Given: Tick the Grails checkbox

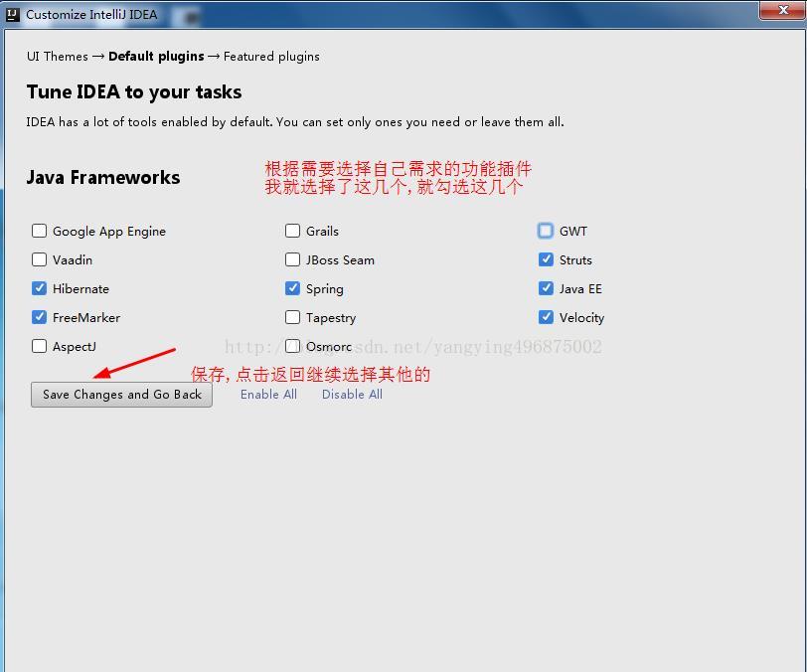Looking at the screenshot, I should click(x=292, y=231).
